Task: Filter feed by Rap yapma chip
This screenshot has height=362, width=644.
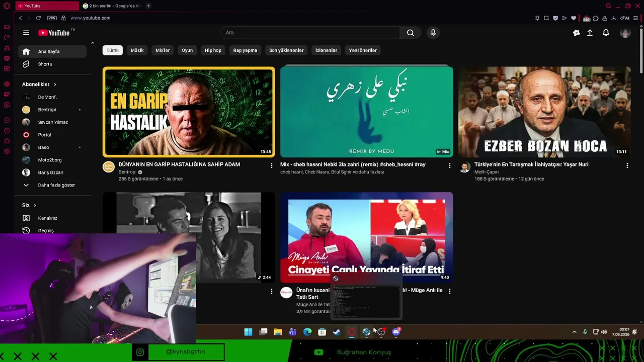Action: pyautogui.click(x=245, y=50)
